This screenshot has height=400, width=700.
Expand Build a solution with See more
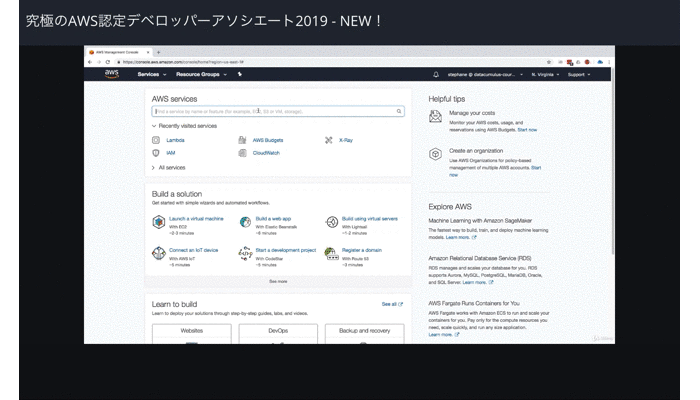click(278, 281)
